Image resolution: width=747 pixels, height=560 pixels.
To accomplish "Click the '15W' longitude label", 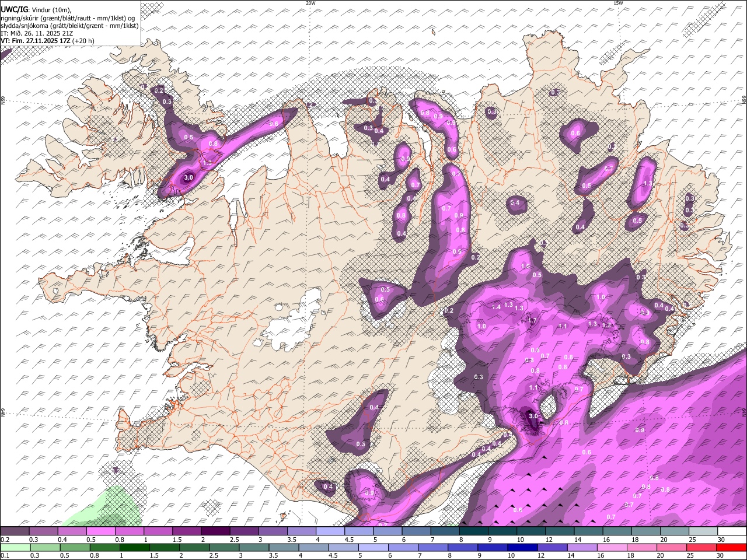I will pos(618,3).
